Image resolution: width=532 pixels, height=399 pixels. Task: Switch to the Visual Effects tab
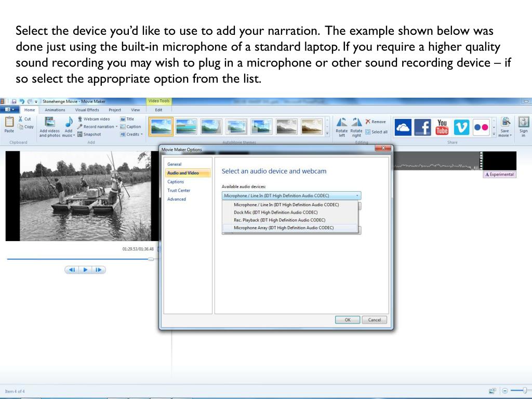coord(87,110)
